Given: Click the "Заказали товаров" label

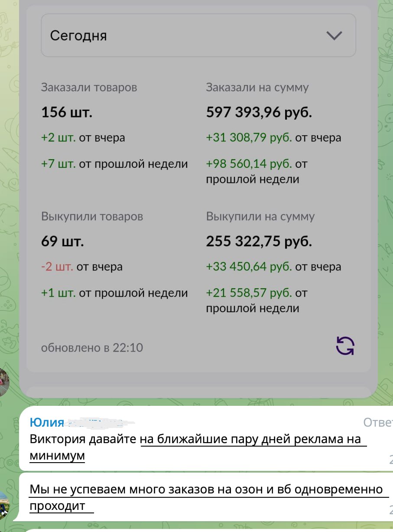Looking at the screenshot, I should 89,88.
